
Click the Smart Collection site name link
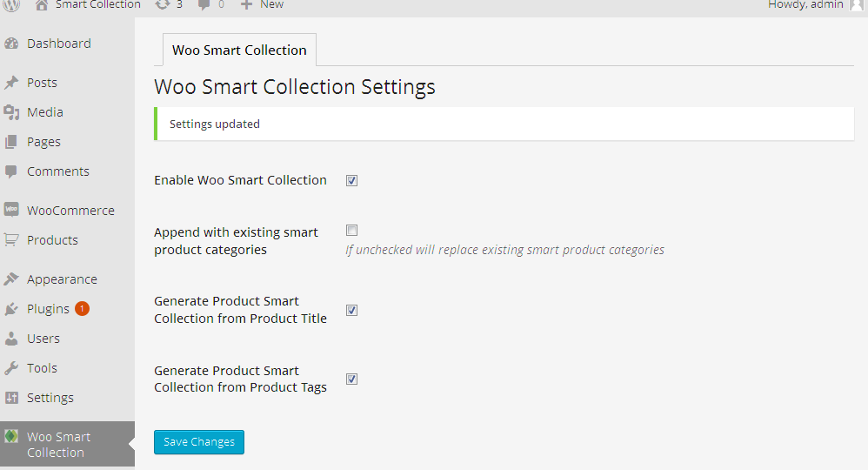[98, 4]
